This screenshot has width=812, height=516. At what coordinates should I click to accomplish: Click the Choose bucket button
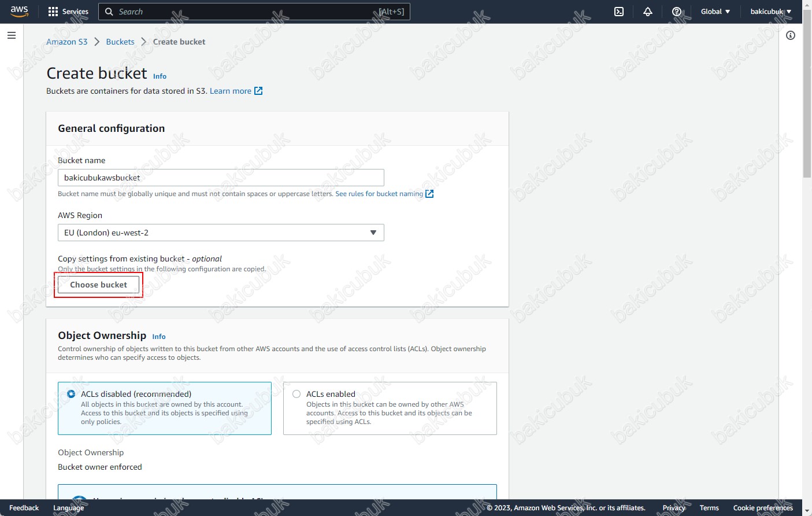click(x=98, y=285)
